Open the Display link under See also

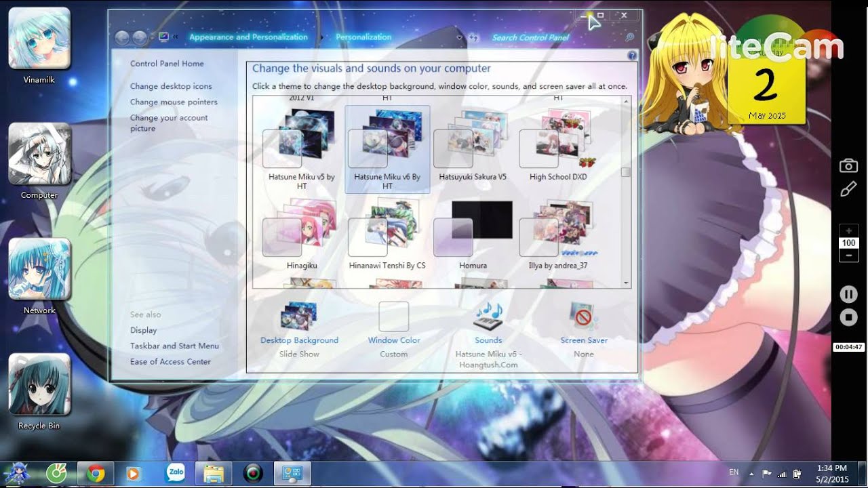(143, 330)
